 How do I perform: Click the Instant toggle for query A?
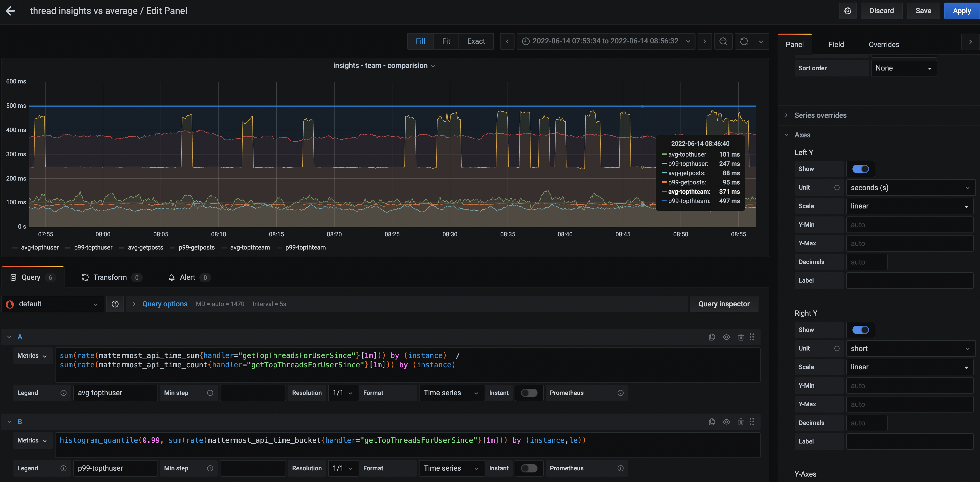tap(529, 393)
